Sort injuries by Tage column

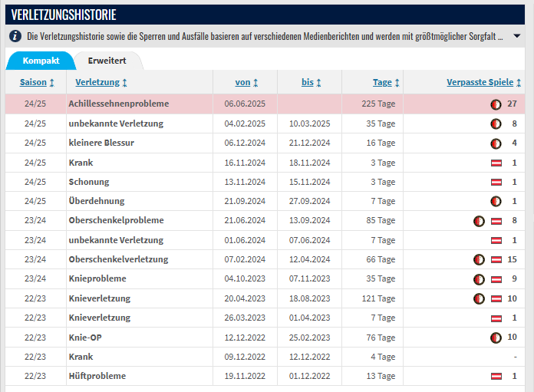click(x=386, y=82)
